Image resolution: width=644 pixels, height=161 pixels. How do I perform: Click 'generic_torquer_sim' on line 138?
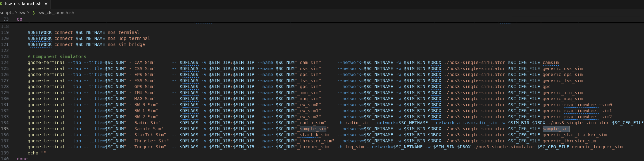[x=597, y=147]
